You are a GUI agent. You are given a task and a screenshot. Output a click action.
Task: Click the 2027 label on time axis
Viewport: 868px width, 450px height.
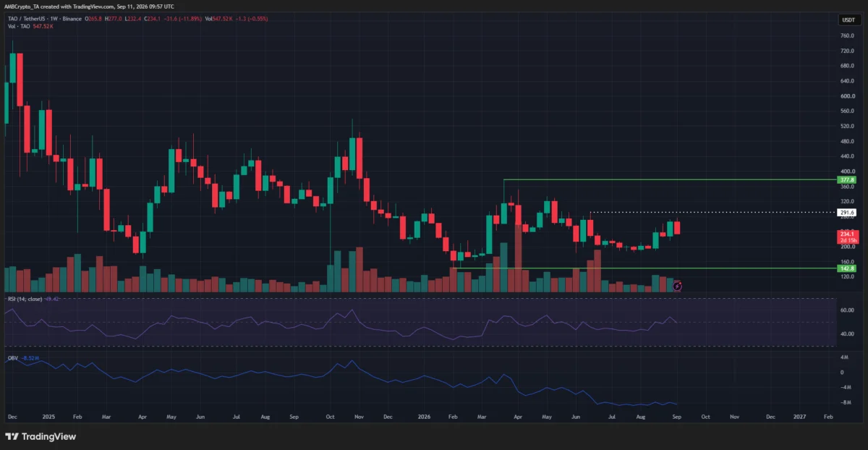tap(800, 417)
